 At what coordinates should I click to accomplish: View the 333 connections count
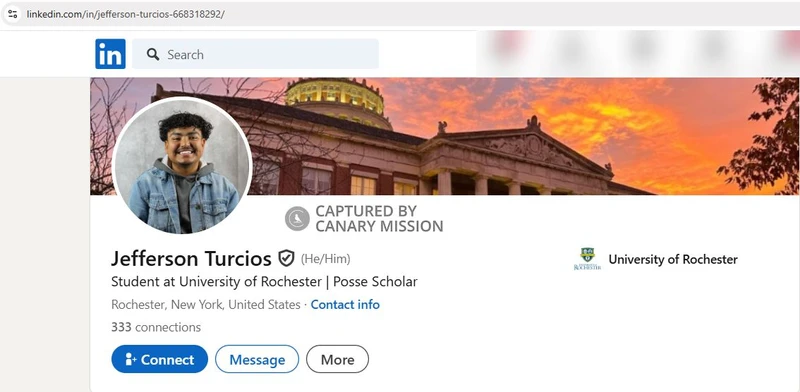coord(156,327)
